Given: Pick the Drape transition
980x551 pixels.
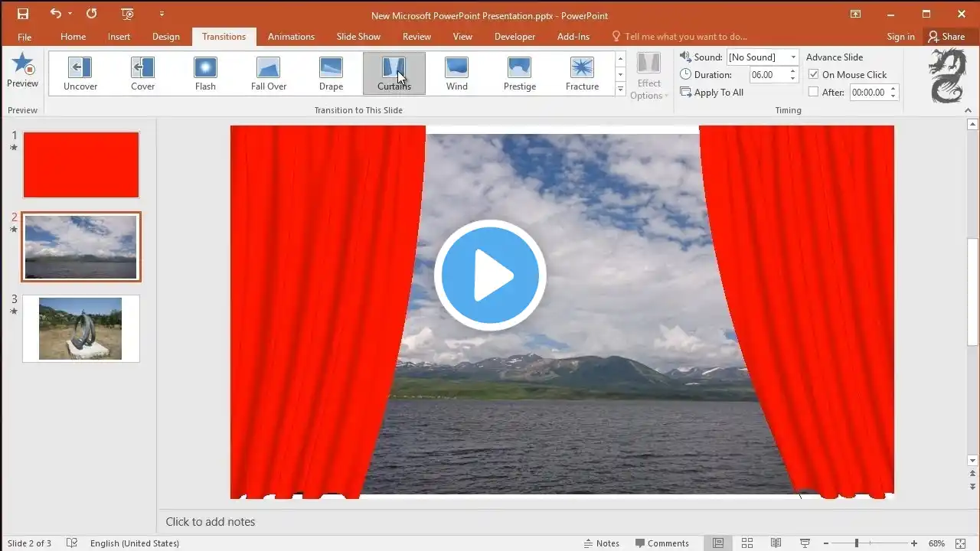Looking at the screenshot, I should coord(331,68).
